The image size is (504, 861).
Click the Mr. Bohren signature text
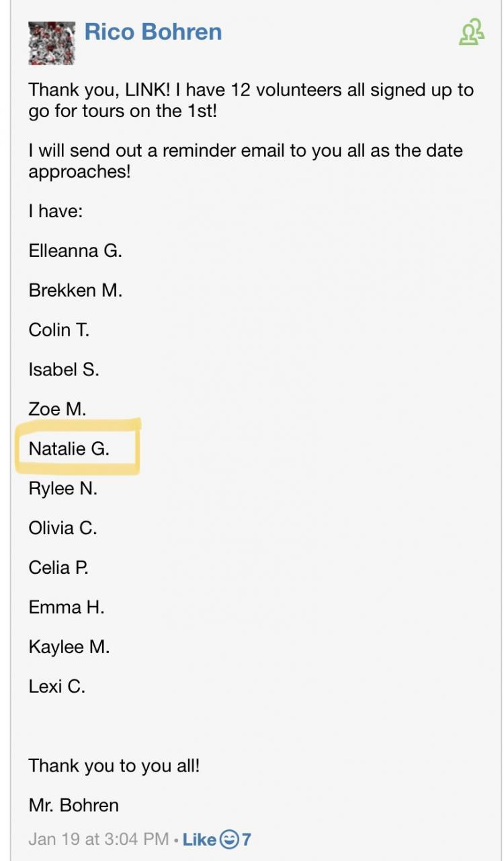click(x=74, y=805)
